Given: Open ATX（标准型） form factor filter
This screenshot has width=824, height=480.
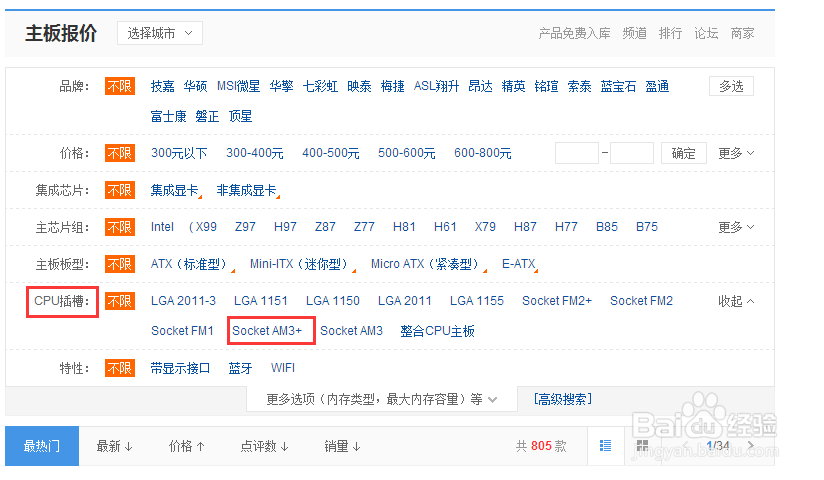Looking at the screenshot, I should [192, 264].
